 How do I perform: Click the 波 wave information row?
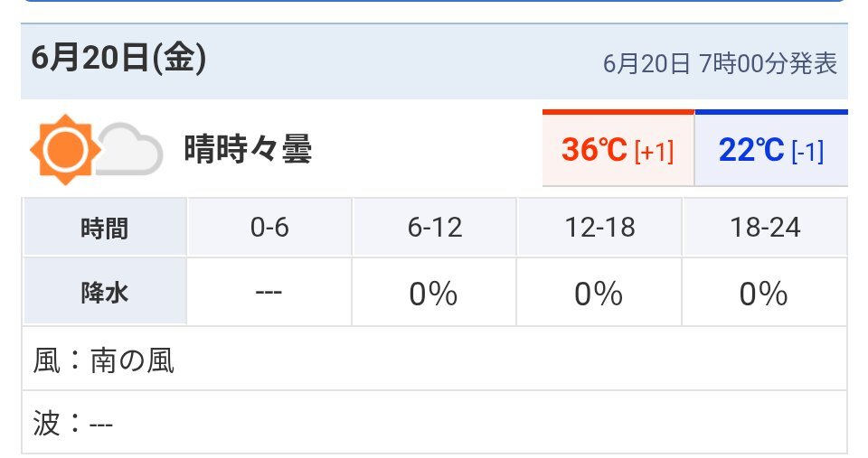pos(435,423)
